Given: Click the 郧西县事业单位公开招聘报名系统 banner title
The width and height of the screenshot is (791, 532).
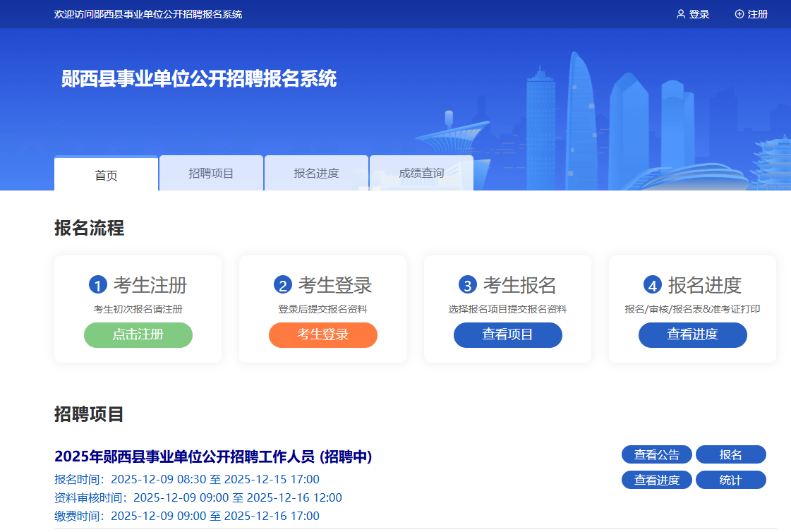Looking at the screenshot, I should pos(199,79).
